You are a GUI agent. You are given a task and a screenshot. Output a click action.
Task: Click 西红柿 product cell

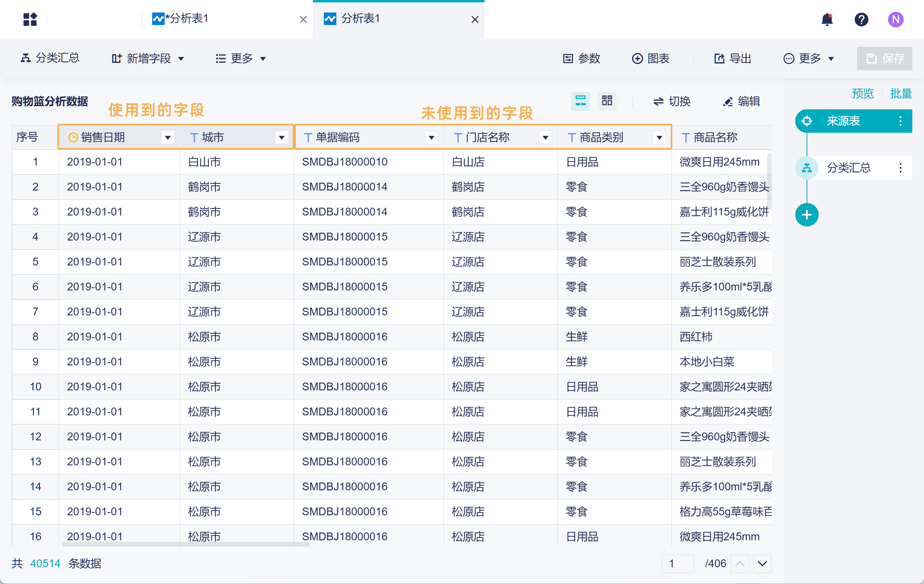coord(721,337)
